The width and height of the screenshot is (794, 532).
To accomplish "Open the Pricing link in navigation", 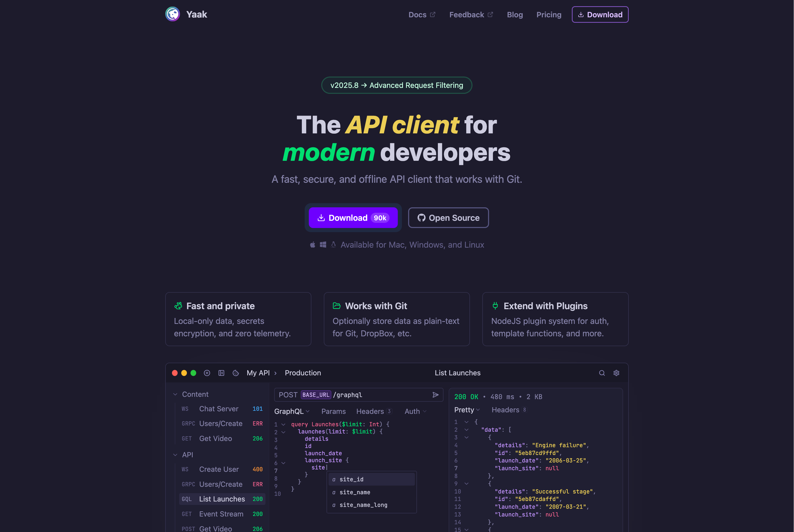I will [x=549, y=14].
